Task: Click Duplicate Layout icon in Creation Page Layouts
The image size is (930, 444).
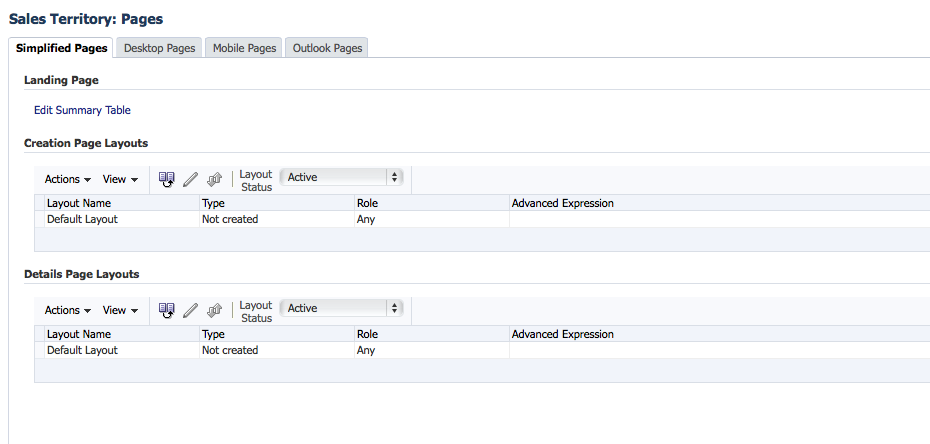Action: [x=167, y=179]
